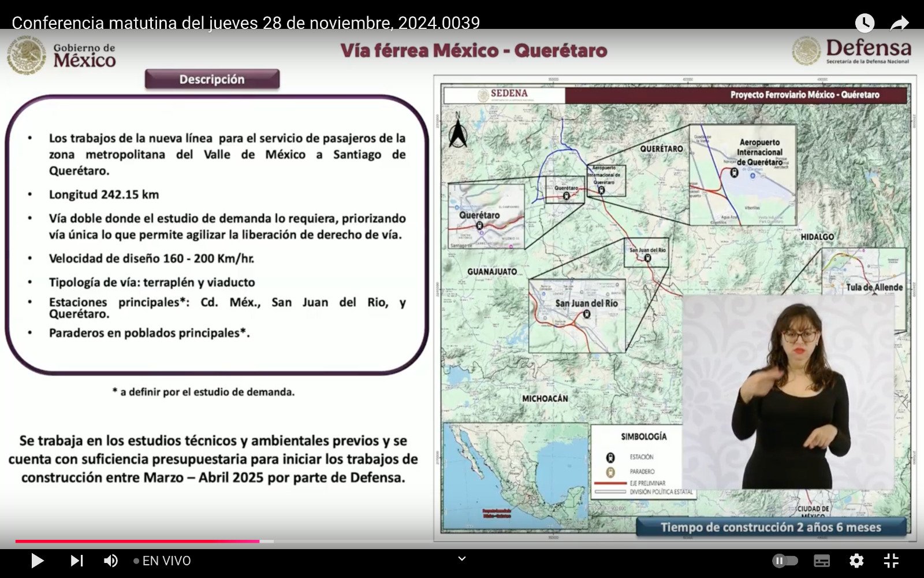Click the 'Aeropuerto Internacional de Querétaro' large inset
The height and width of the screenshot is (578, 924).
[743, 175]
